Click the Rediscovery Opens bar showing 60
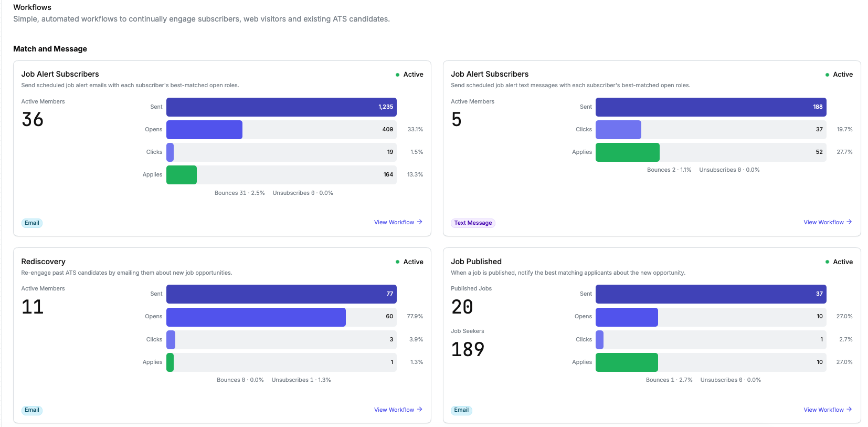The height and width of the screenshot is (427, 868). point(281,317)
